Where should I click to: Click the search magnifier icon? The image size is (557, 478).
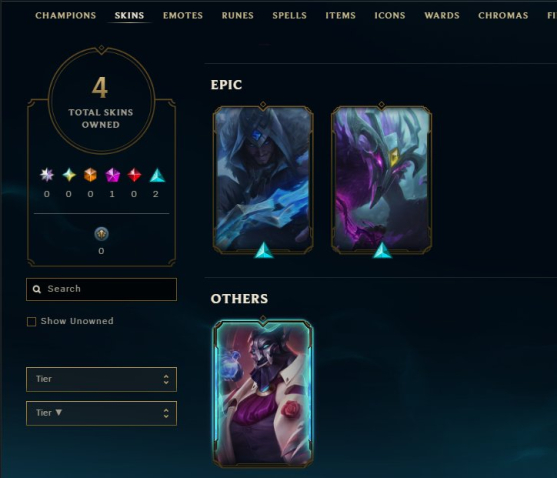37,289
